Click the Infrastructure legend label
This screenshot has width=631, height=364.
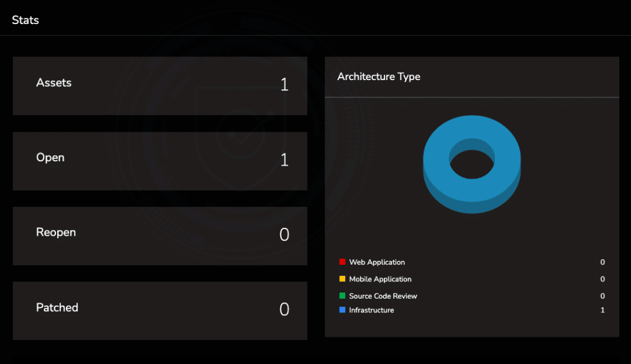click(372, 310)
